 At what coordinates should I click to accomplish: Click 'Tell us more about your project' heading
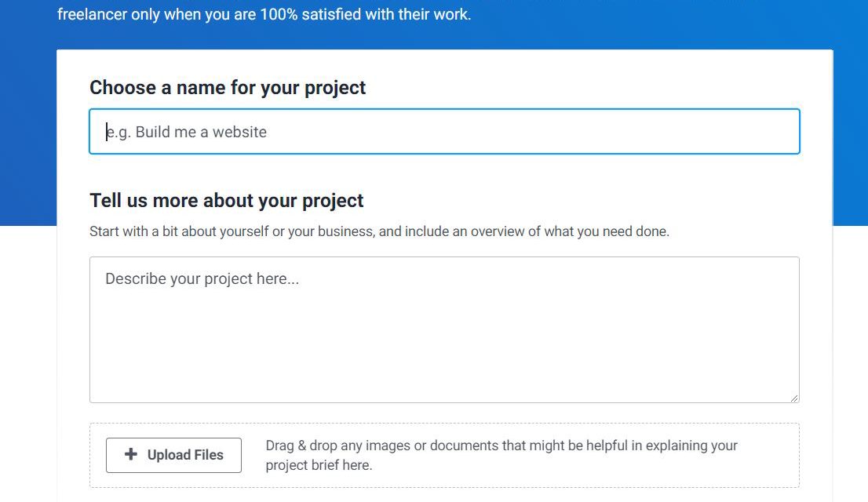(226, 200)
